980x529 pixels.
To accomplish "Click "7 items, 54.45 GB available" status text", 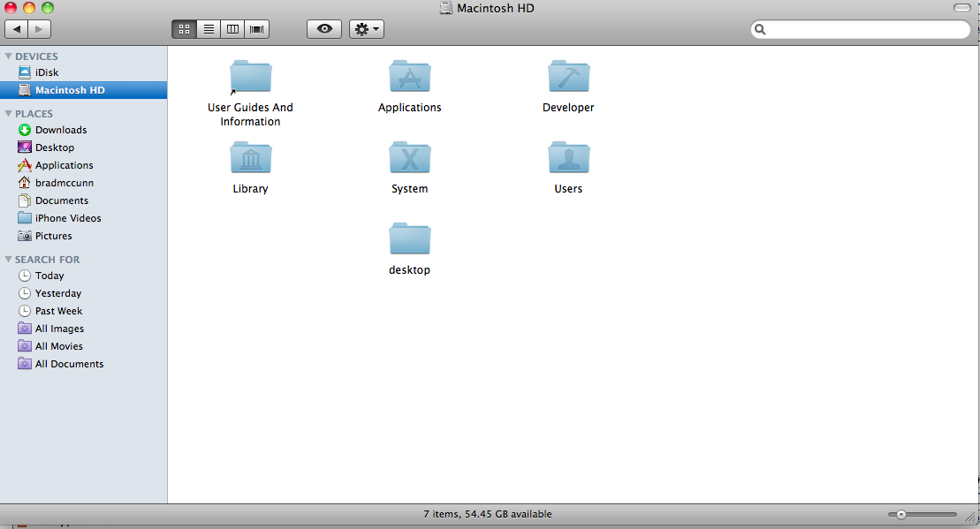I will (488, 514).
